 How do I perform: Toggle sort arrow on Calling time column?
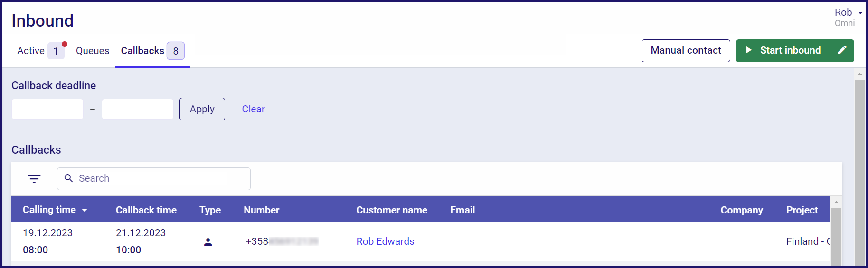[85, 210]
